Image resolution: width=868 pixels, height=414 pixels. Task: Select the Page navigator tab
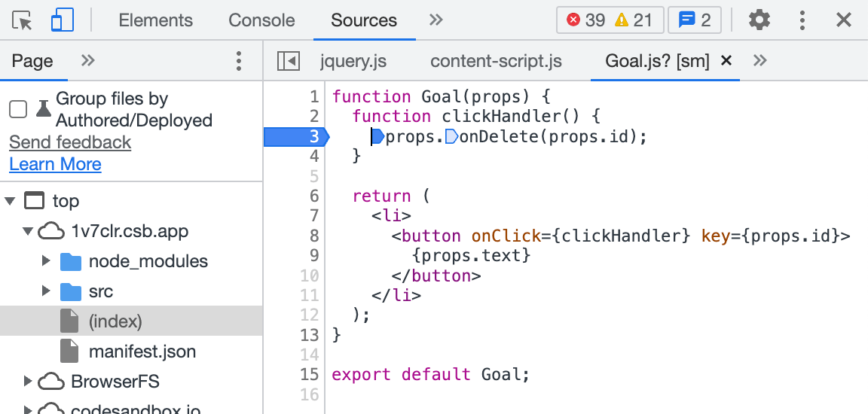[x=32, y=61]
